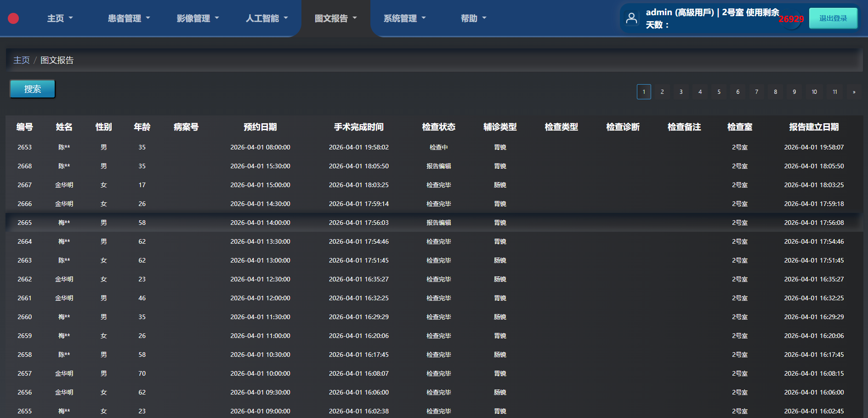The width and height of the screenshot is (868, 418).
Task: Open record 2660 row
Action: point(434,317)
